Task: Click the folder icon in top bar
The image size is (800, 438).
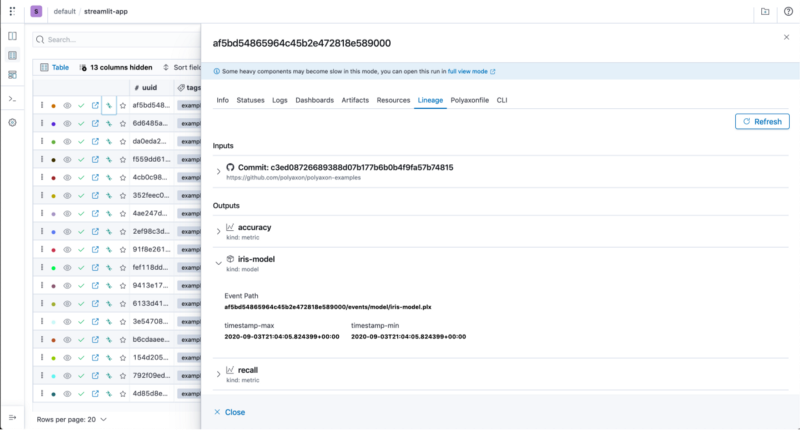Action: pos(765,11)
